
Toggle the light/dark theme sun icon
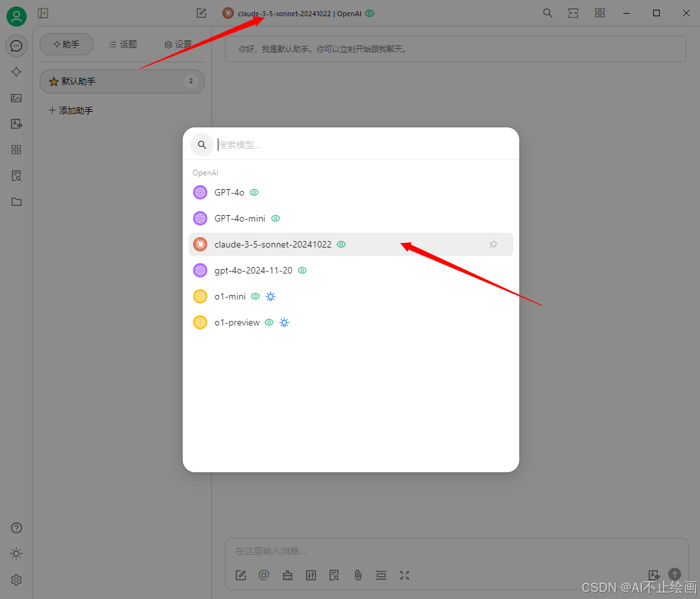click(x=16, y=554)
